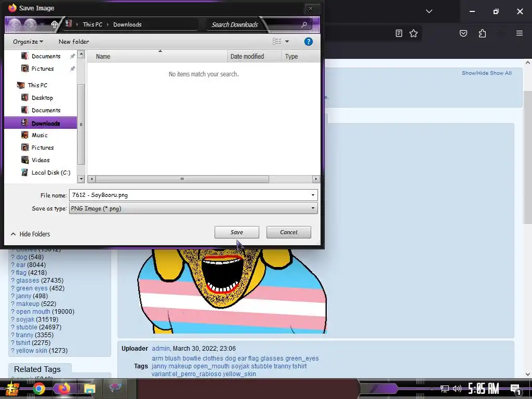The image size is (532, 399).
Task: Expand the chevron after This PC
Action: [x=108, y=24]
